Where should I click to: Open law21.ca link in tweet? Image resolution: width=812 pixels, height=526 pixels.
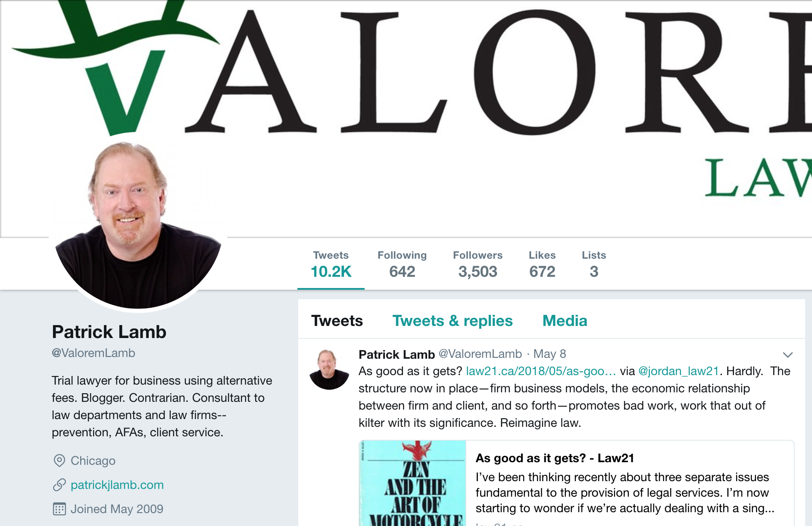[x=541, y=371]
